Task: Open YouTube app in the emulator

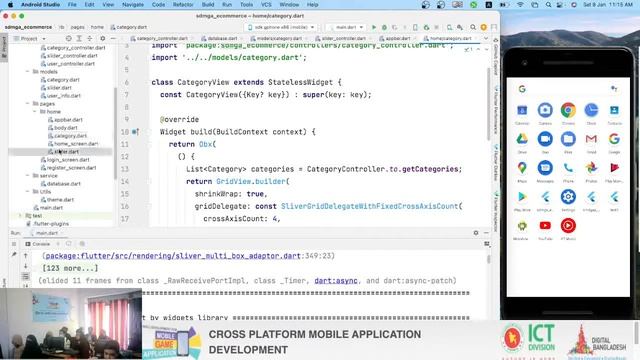Action: point(545,226)
